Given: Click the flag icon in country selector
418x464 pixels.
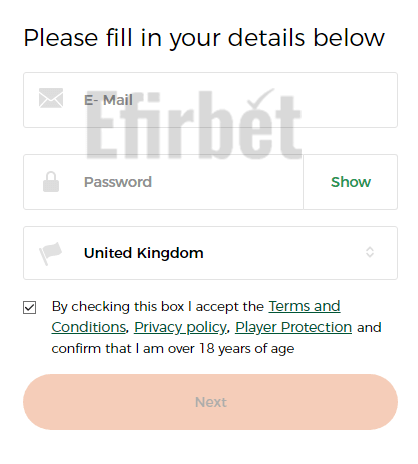Looking at the screenshot, I should click(x=51, y=253).
